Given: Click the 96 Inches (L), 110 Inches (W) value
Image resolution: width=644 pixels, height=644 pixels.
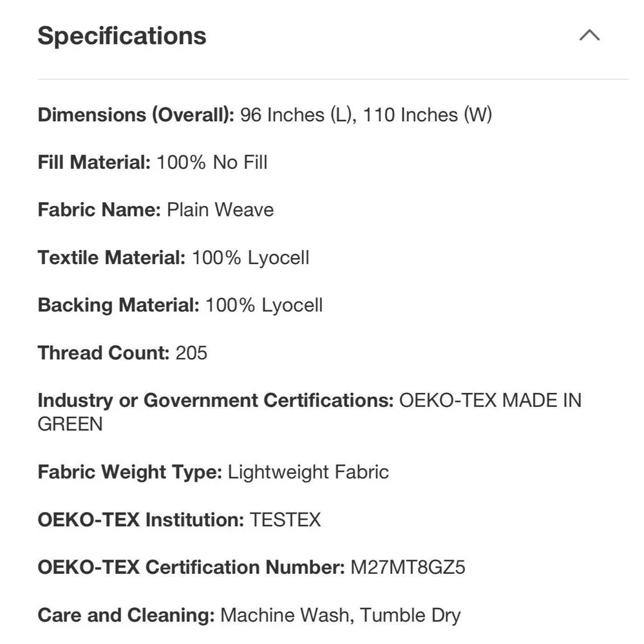Looking at the screenshot, I should 366,115.
